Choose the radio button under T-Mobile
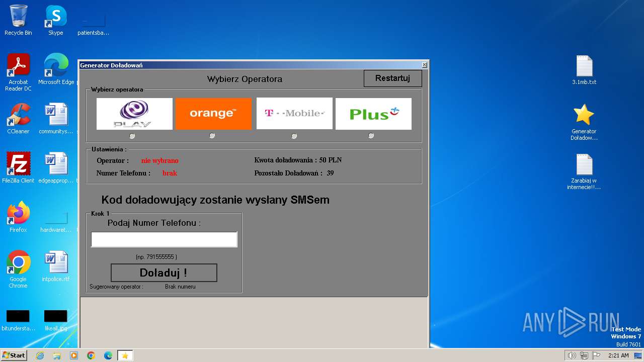This screenshot has width=644, height=362. (294, 136)
